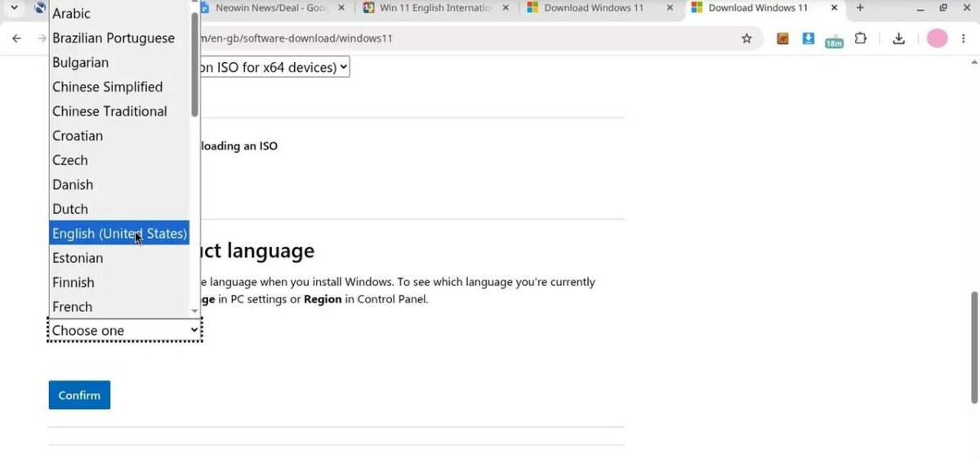Click the blue download-arrow extension icon
Image resolution: width=980 pixels, height=460 pixels.
click(808, 38)
